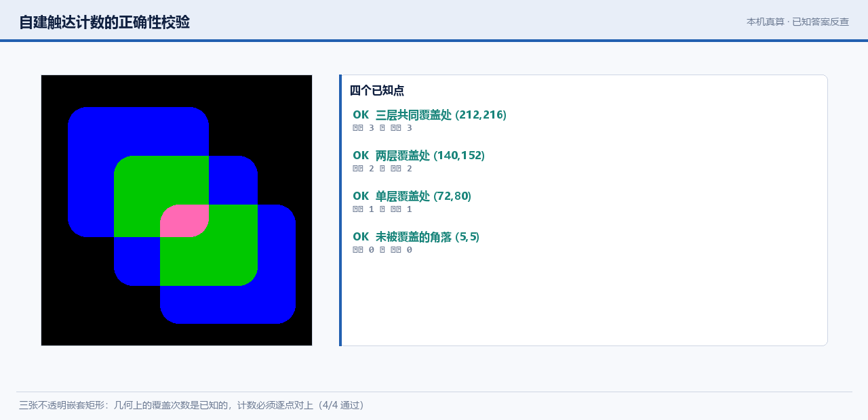This screenshot has height=420, width=868.
Task: Click the value line showing 1 and 1
Action: tap(382, 209)
